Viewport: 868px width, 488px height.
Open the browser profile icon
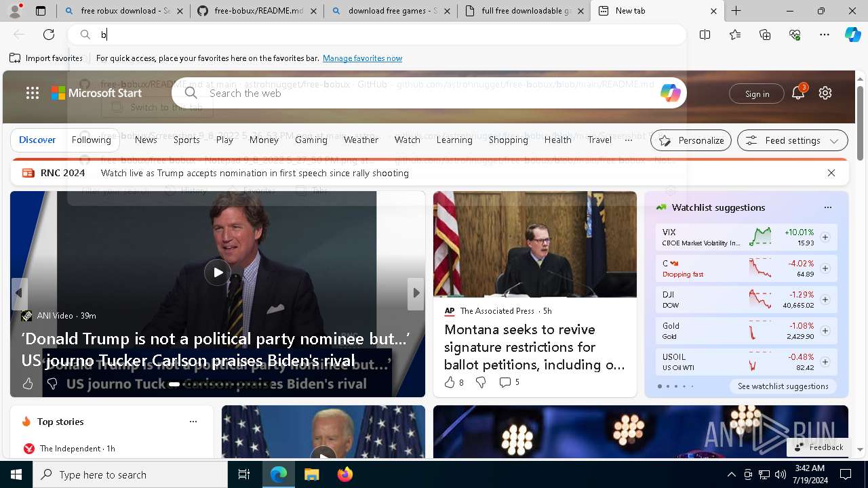click(x=15, y=11)
